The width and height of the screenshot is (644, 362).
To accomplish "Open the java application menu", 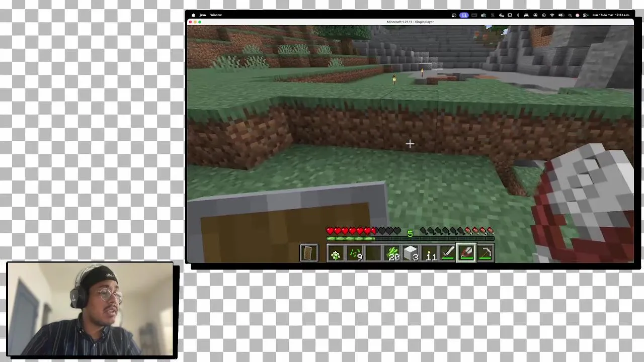I will 202,15.
